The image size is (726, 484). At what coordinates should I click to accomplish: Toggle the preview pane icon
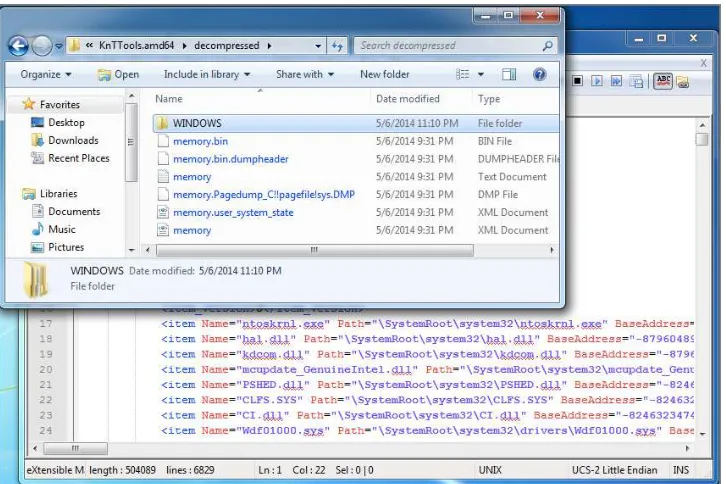tap(509, 74)
